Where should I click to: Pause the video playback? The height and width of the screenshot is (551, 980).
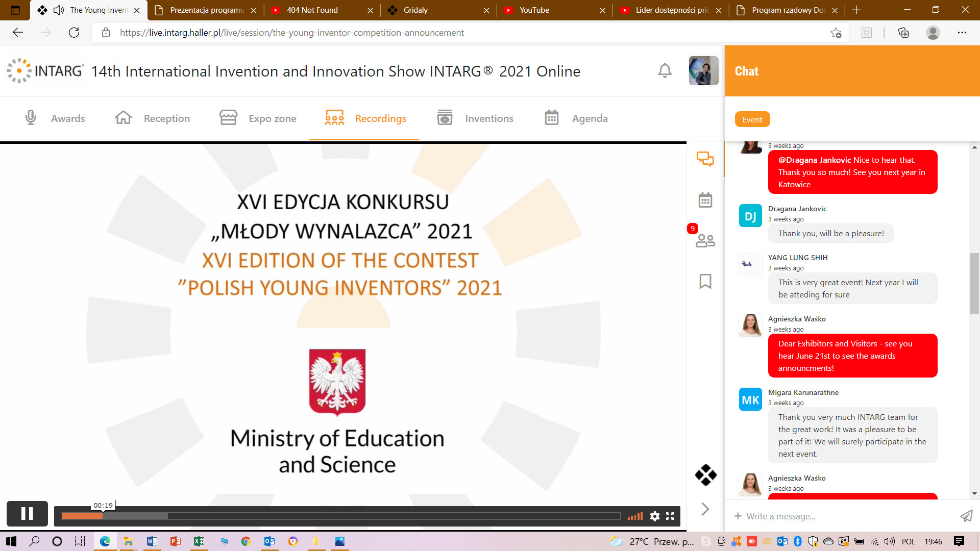(x=27, y=514)
